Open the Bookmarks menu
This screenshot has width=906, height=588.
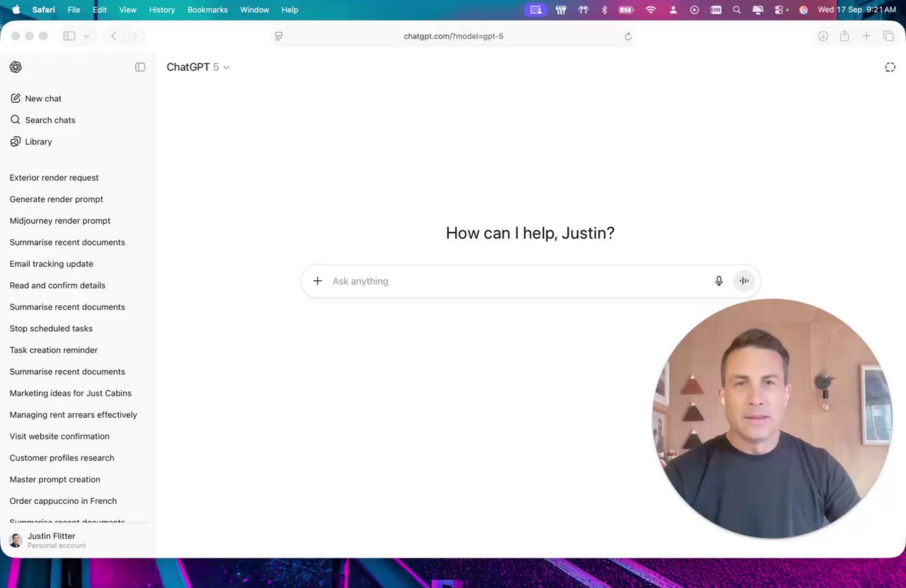207,10
